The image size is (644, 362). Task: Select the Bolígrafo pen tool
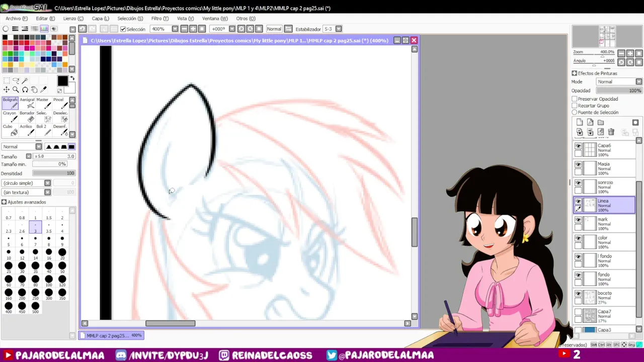10,103
